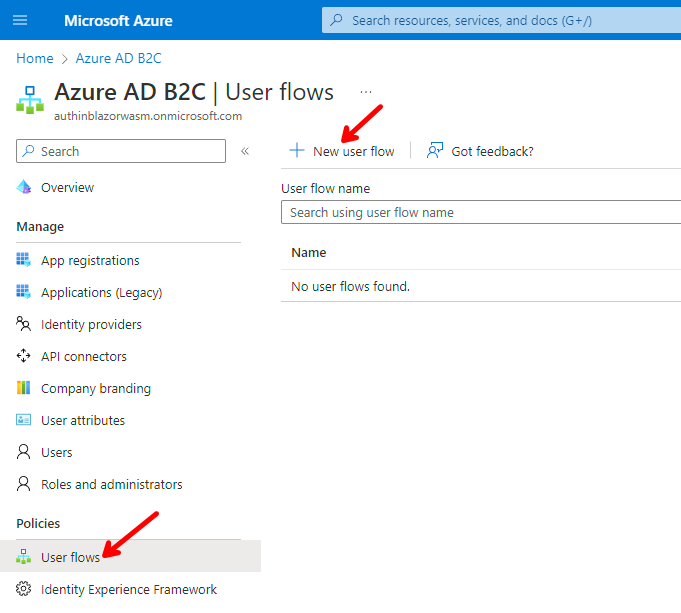Viewport: 681px width, 613px height.
Task: Click the Identity providers people icon
Action: tap(23, 324)
